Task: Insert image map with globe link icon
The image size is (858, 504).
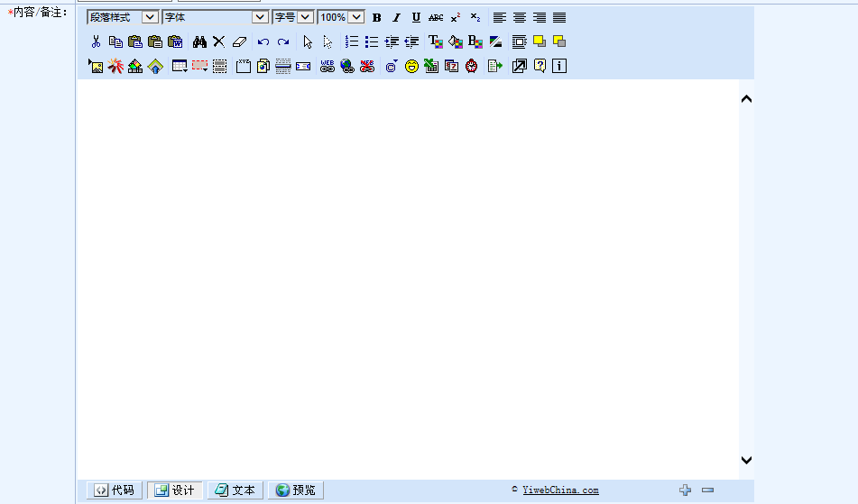Action: point(347,66)
